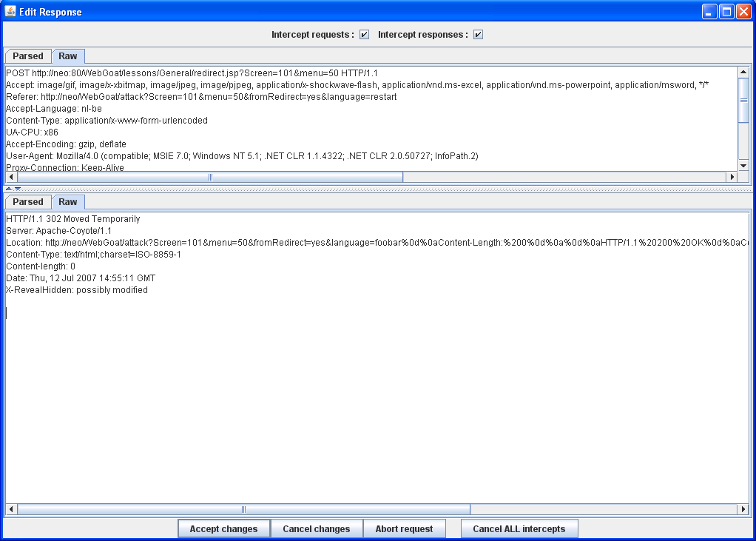The image size is (756, 541).
Task: Open the Parsed tab in the response pane
Action: pyautogui.click(x=28, y=202)
